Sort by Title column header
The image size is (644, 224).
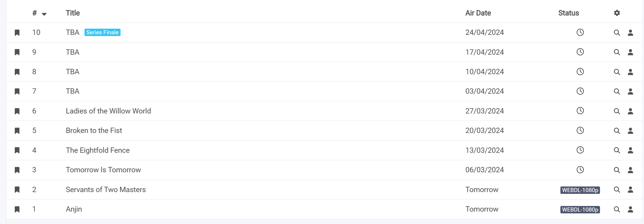tap(73, 13)
